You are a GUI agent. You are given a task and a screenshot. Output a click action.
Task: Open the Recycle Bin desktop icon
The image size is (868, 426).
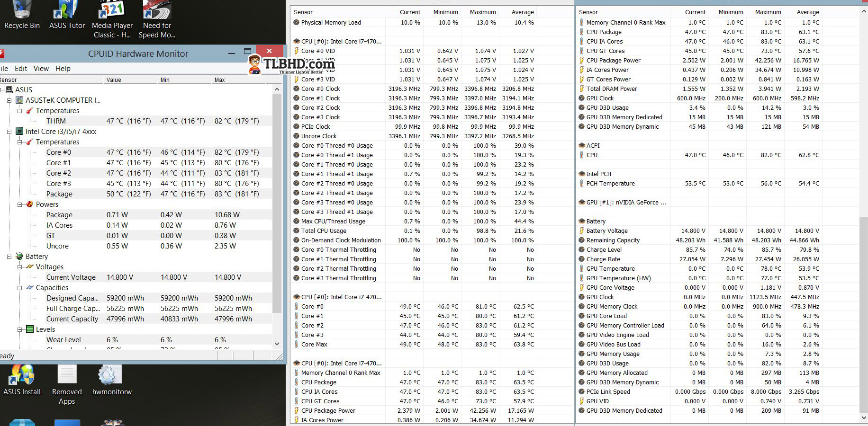tap(22, 15)
